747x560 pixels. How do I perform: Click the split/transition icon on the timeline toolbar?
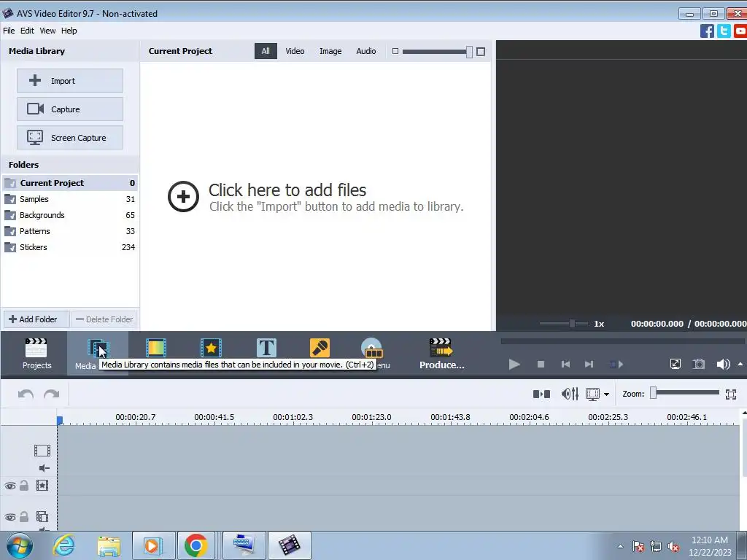[x=541, y=394]
